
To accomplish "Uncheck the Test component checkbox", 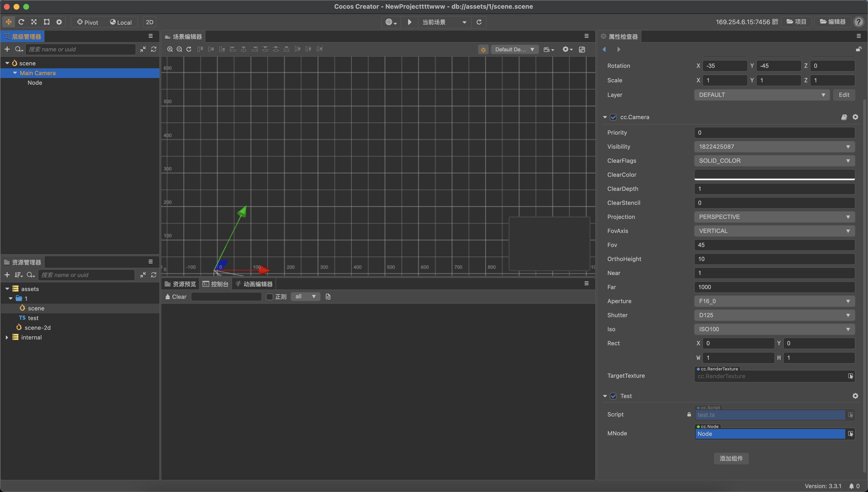I will tap(613, 396).
